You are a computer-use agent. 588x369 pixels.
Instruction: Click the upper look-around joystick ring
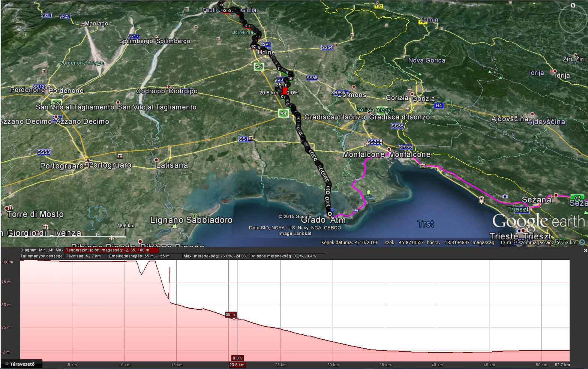click(x=573, y=19)
